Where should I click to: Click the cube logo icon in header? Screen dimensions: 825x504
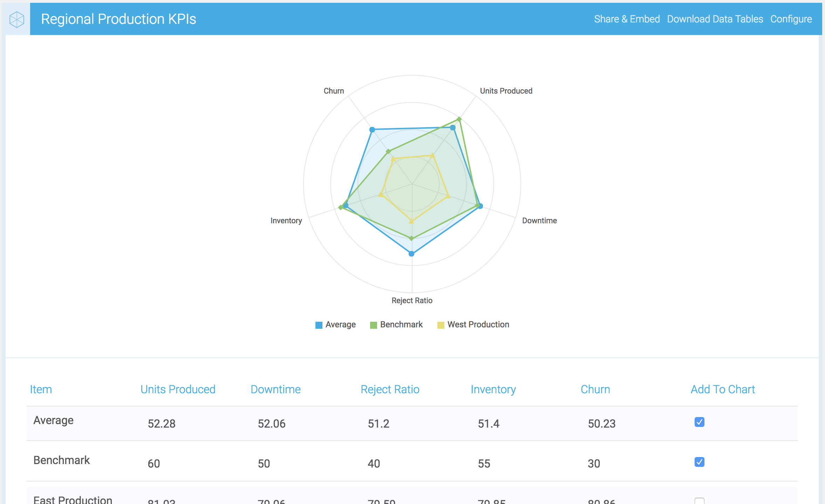[16, 19]
